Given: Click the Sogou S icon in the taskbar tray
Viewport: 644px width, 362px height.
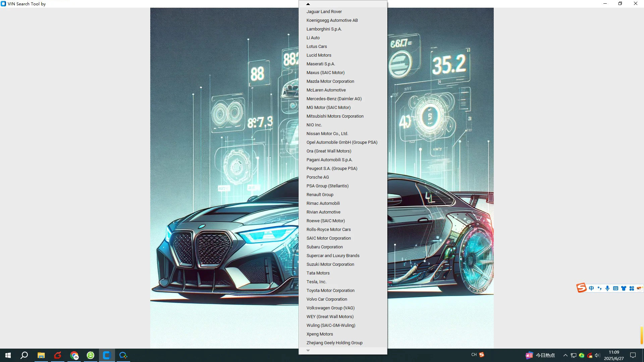Looking at the screenshot, I should [482, 355].
